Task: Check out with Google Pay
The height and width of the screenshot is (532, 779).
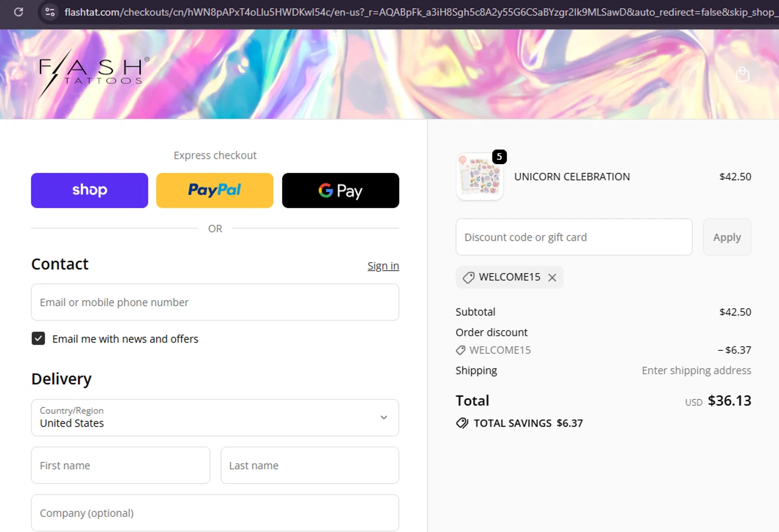Action: [340, 190]
